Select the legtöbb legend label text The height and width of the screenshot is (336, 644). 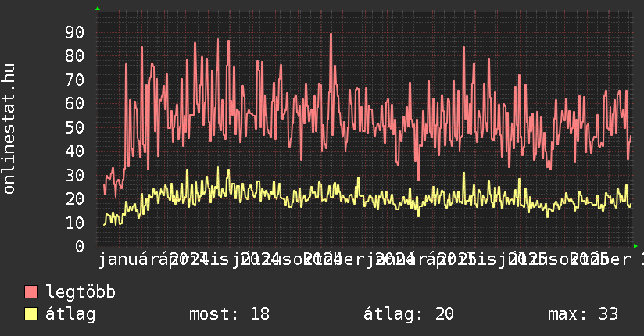[81, 292]
